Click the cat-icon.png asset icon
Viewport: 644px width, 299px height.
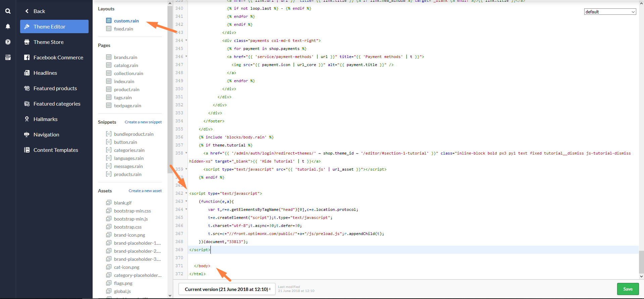tap(109, 267)
